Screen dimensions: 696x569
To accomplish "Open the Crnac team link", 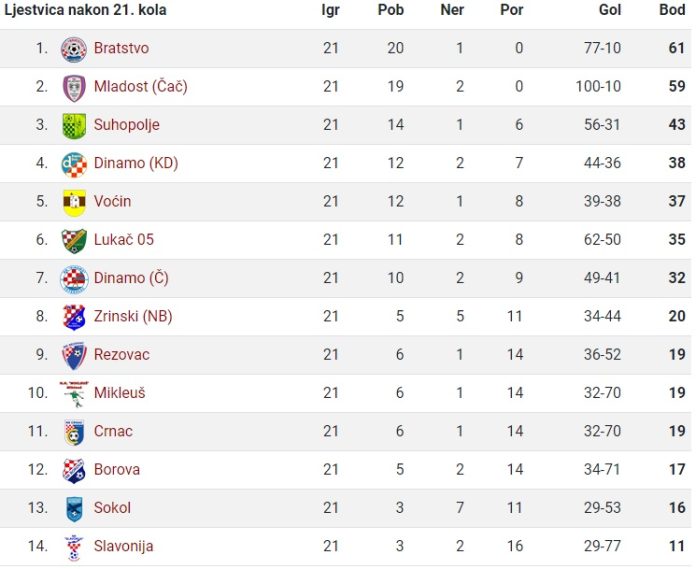I will click(x=113, y=431).
